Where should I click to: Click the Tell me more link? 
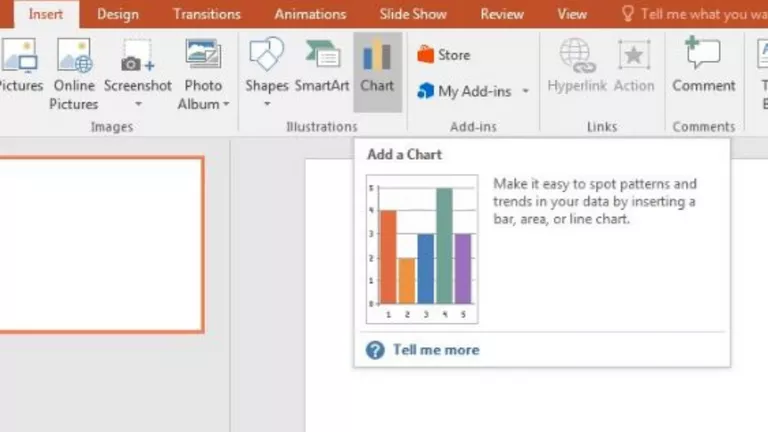436,350
